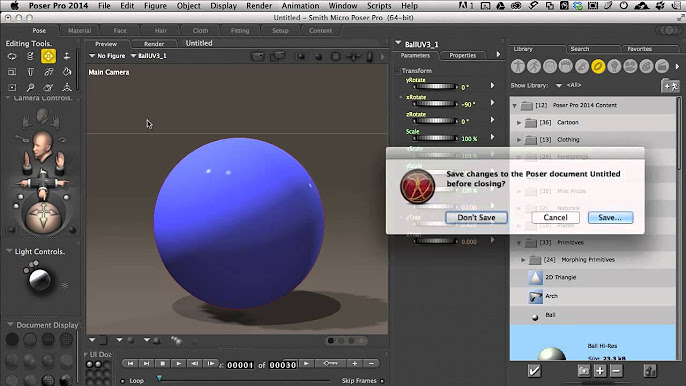This screenshot has width=686, height=386.
Task: Open the Scenes clapperboard library icon
Action: point(662,66)
